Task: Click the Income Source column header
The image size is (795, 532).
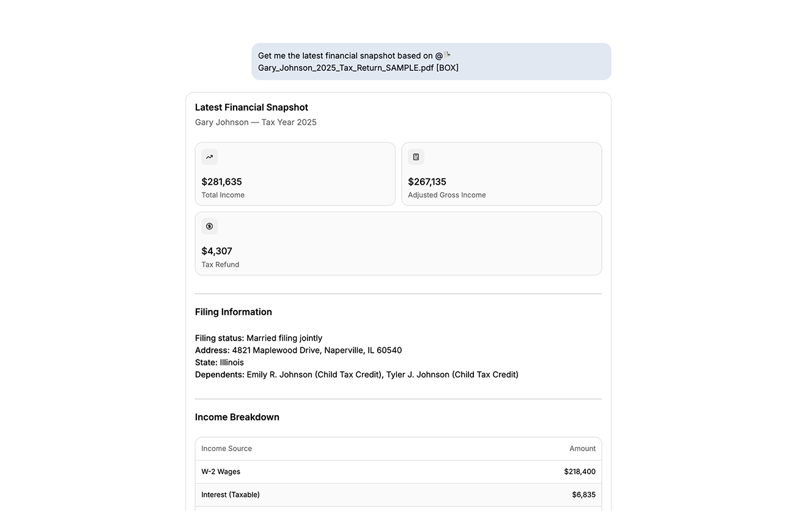Action: tap(226, 449)
